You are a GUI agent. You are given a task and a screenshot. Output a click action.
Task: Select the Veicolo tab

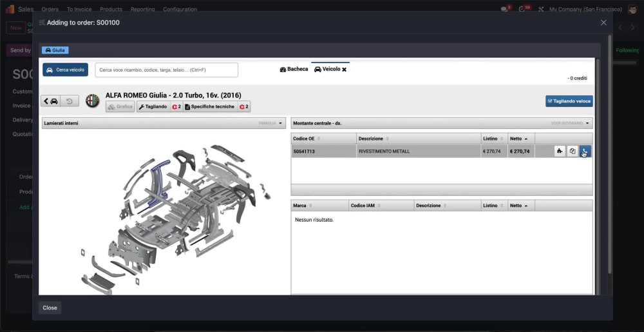[327, 69]
